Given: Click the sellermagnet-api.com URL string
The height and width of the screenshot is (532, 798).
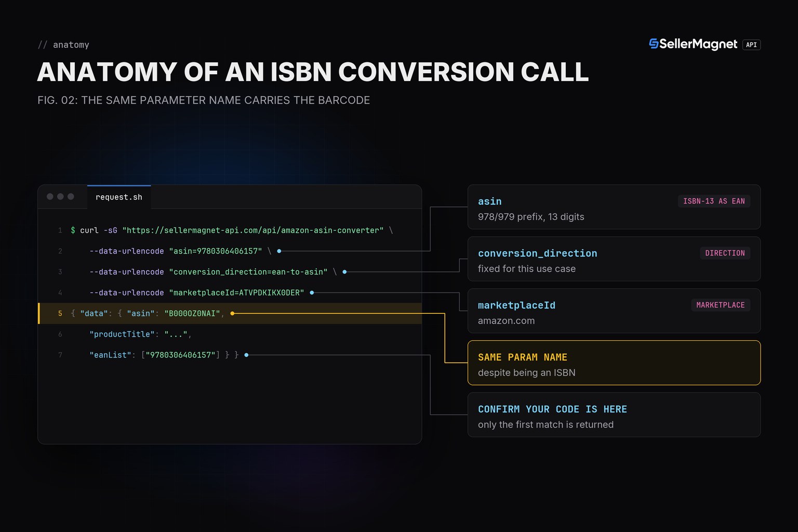Looking at the screenshot, I should click(x=253, y=230).
